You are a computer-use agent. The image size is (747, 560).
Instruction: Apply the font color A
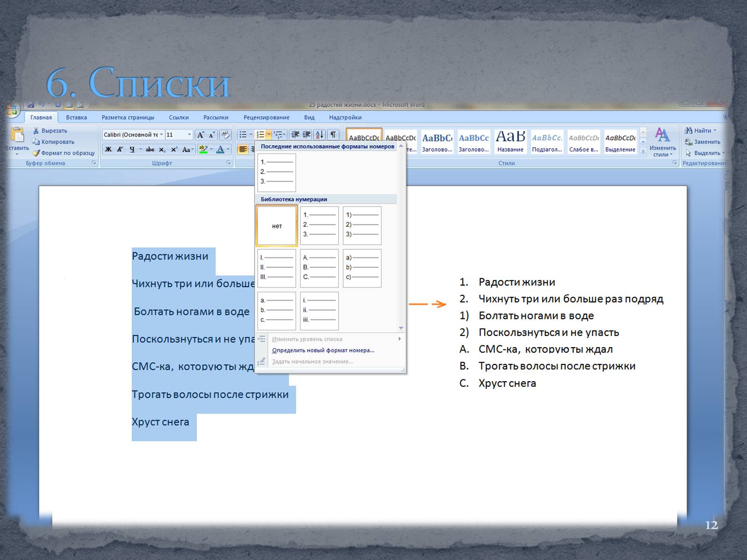pos(220,149)
